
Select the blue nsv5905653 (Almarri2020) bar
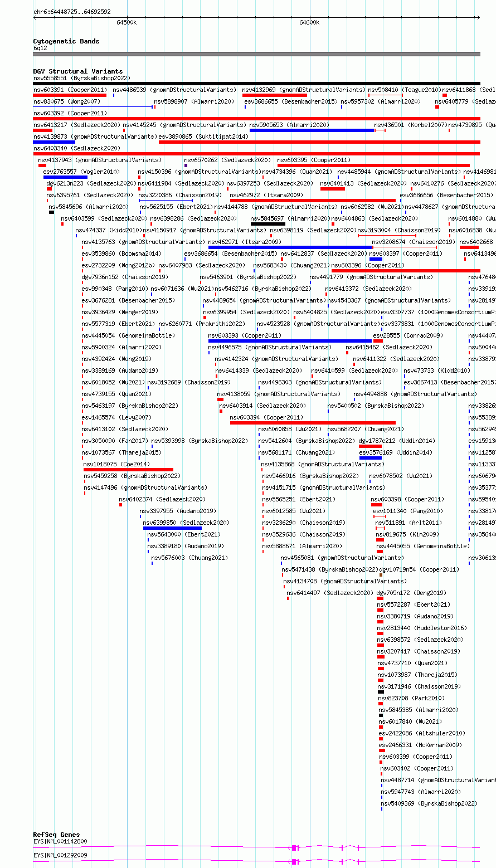pos(312,130)
